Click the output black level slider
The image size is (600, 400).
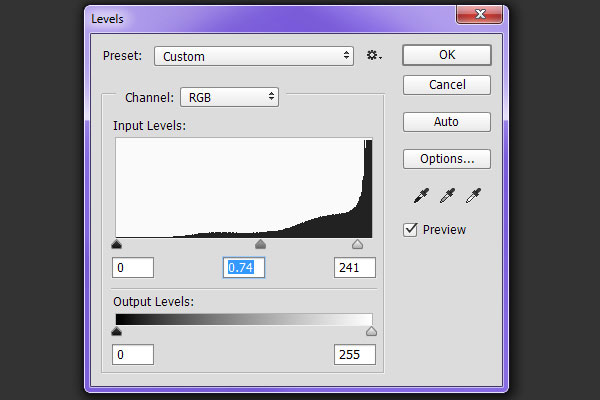click(x=117, y=331)
